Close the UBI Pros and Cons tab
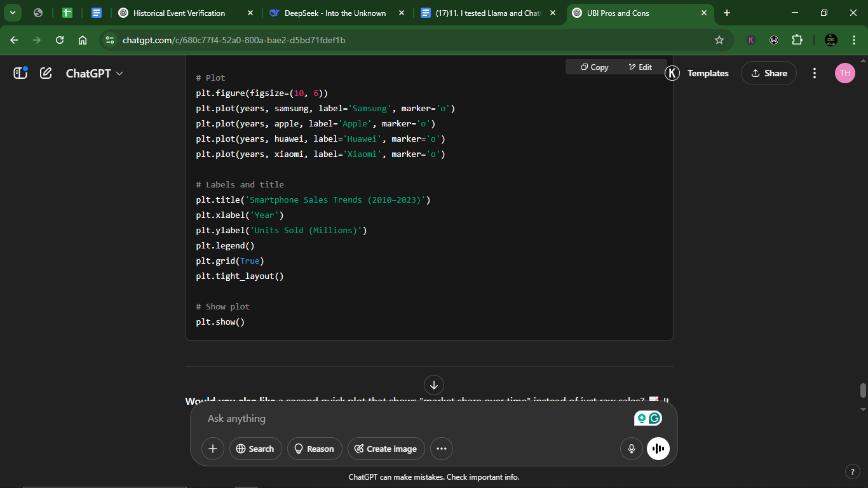This screenshot has width=868, height=488. click(703, 13)
